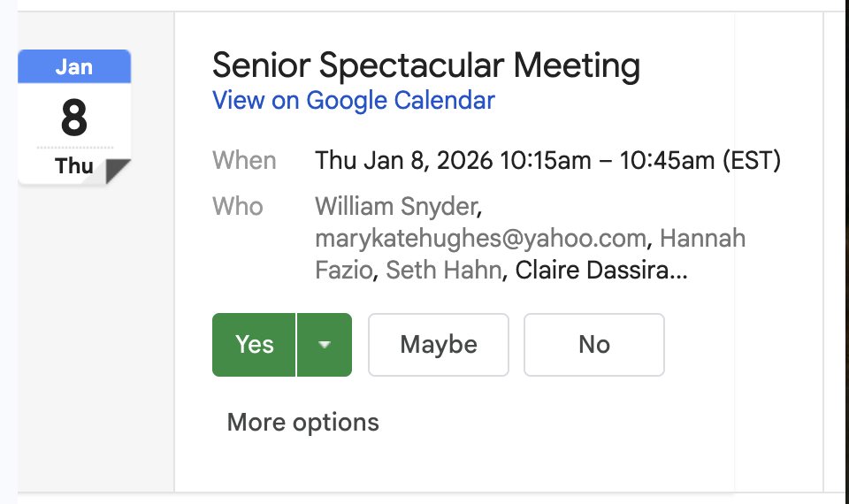The width and height of the screenshot is (849, 504).
Task: Open View on Google Calendar link
Action: point(354,101)
